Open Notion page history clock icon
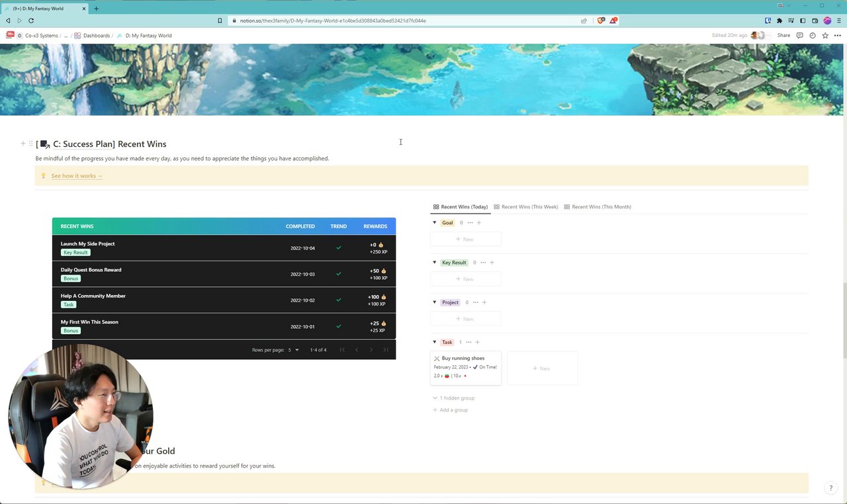 tap(813, 35)
